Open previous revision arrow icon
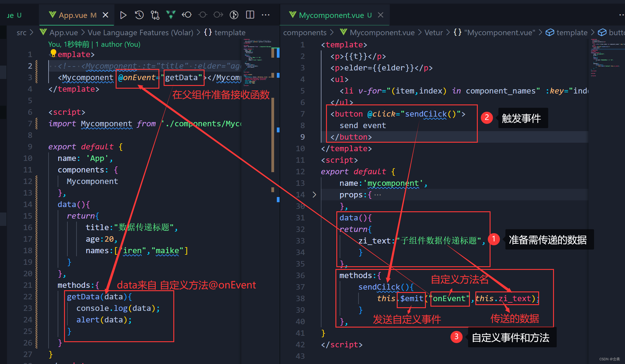Viewport: 625px width, 364px height. [187, 15]
